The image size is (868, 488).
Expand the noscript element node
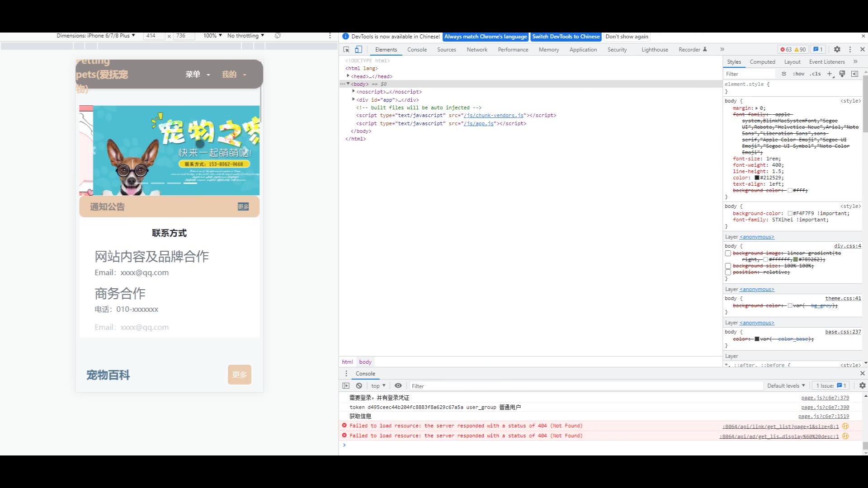tap(354, 91)
